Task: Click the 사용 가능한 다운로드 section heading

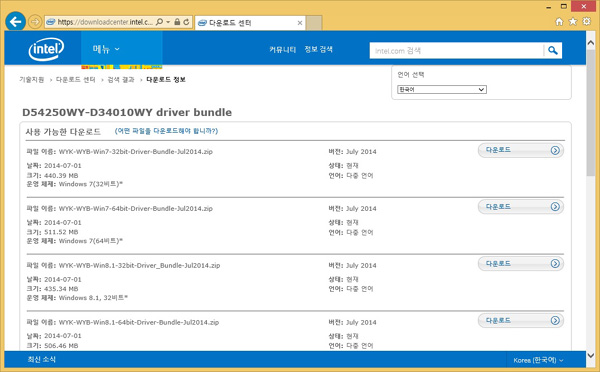Action: click(x=63, y=132)
